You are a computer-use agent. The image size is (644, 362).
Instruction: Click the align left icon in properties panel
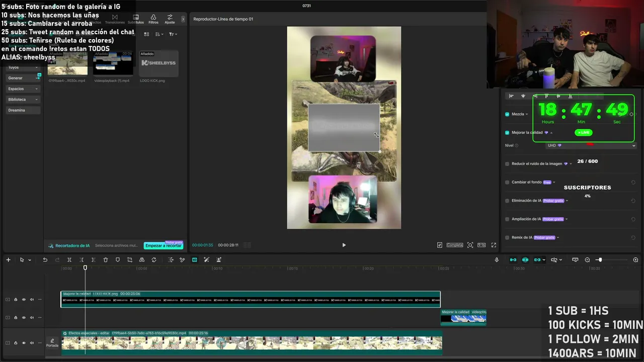click(511, 96)
